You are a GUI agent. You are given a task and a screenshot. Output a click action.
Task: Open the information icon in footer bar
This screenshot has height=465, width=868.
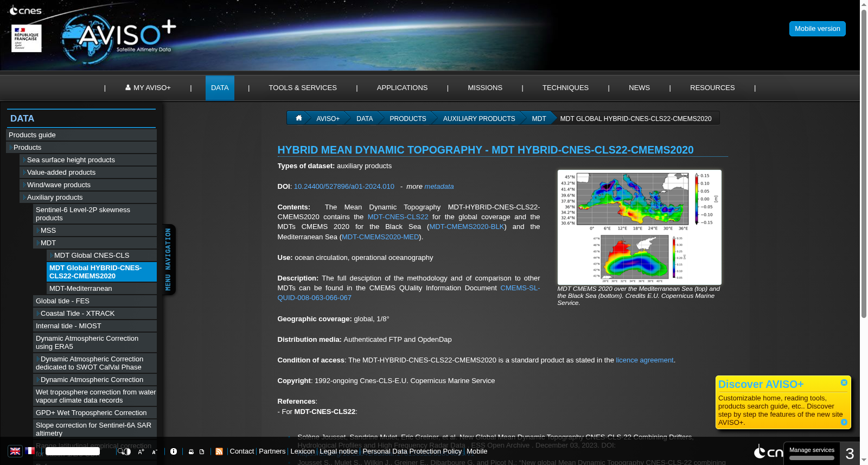click(x=174, y=451)
